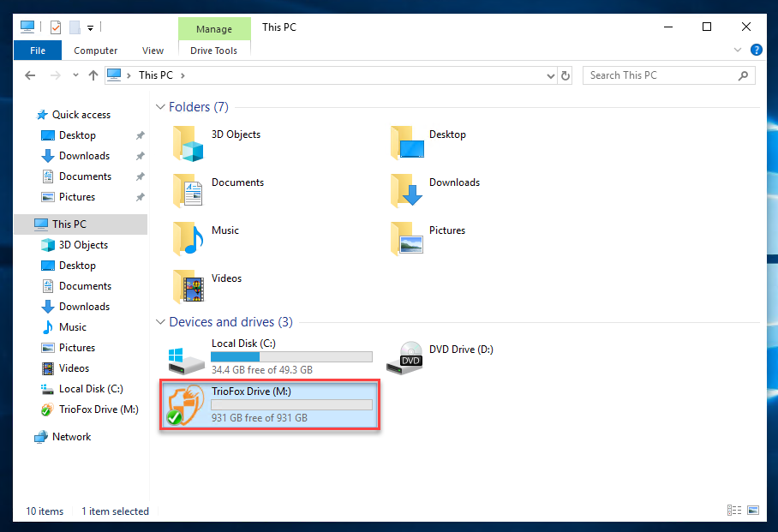Open the Drive Tools tab
The width and height of the screenshot is (778, 532).
tap(213, 50)
